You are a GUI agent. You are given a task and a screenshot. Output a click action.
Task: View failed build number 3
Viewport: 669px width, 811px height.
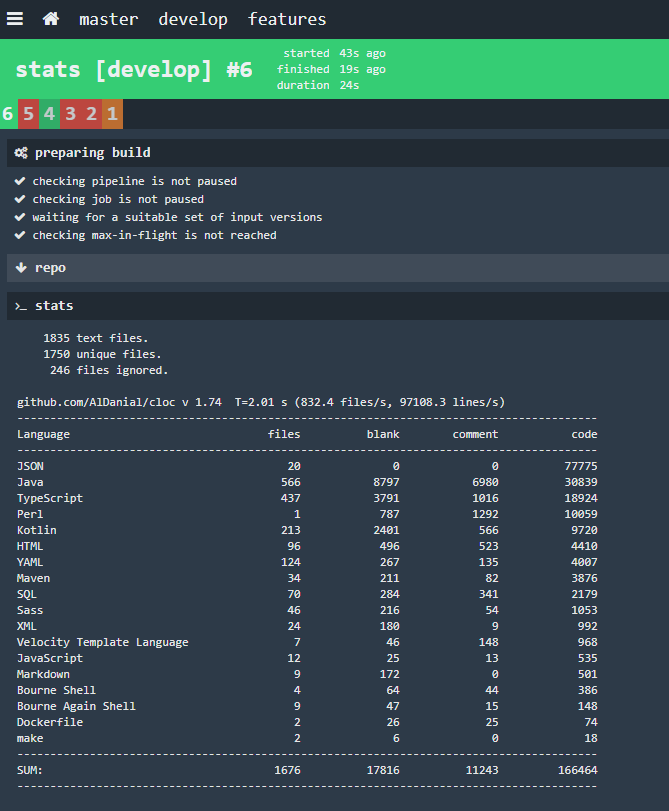70,114
